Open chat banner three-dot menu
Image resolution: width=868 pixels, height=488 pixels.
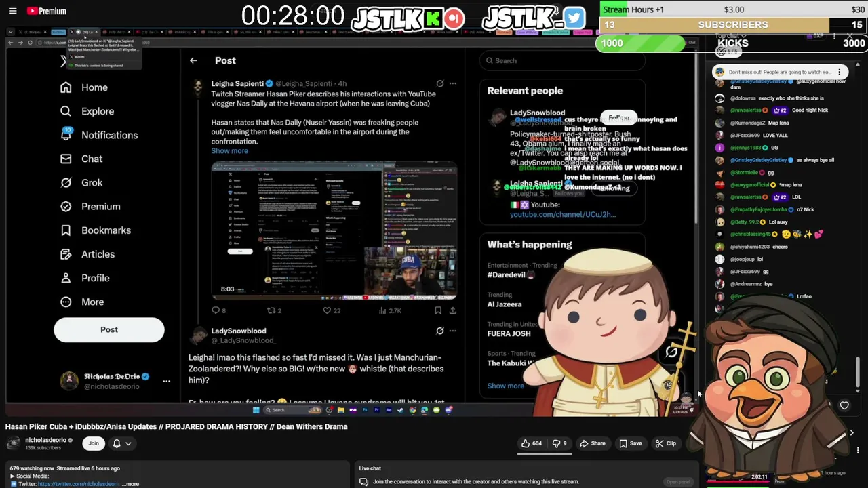839,72
